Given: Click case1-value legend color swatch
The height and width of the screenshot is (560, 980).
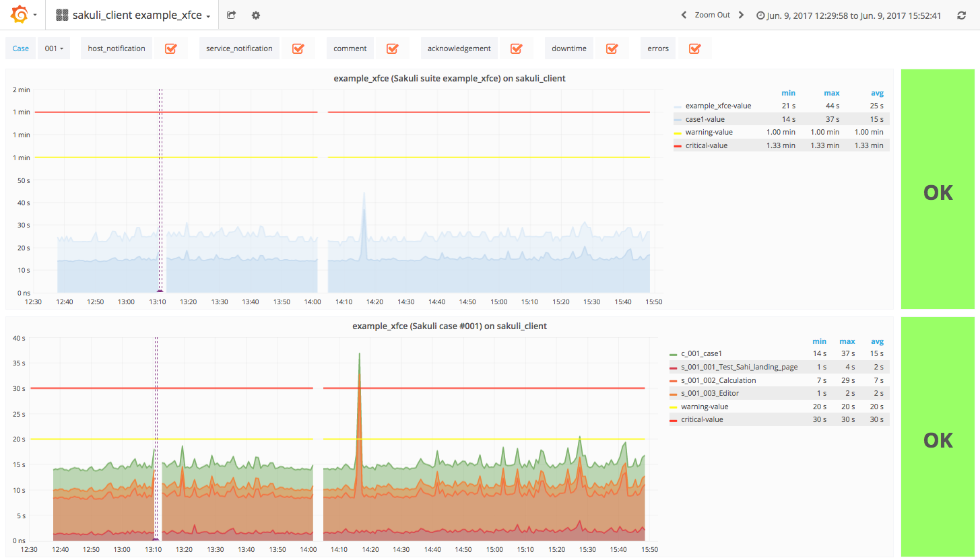Looking at the screenshot, I should pyautogui.click(x=677, y=119).
